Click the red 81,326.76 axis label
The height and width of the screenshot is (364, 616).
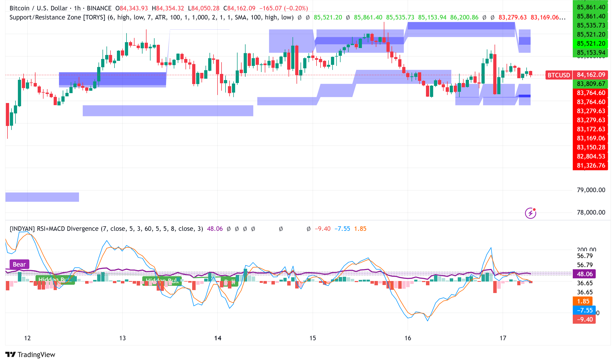[591, 165]
